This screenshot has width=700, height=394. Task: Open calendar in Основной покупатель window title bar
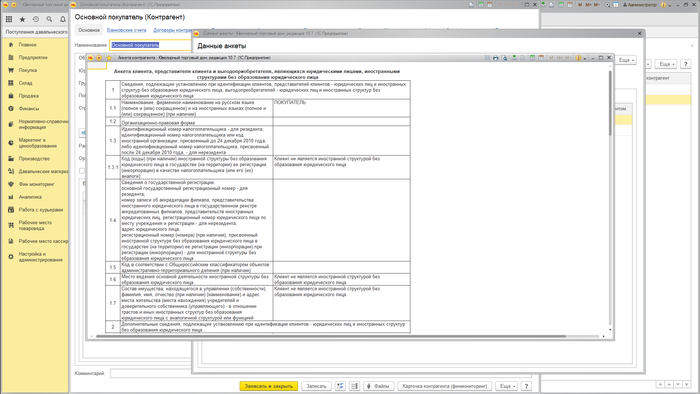tap(490, 4)
